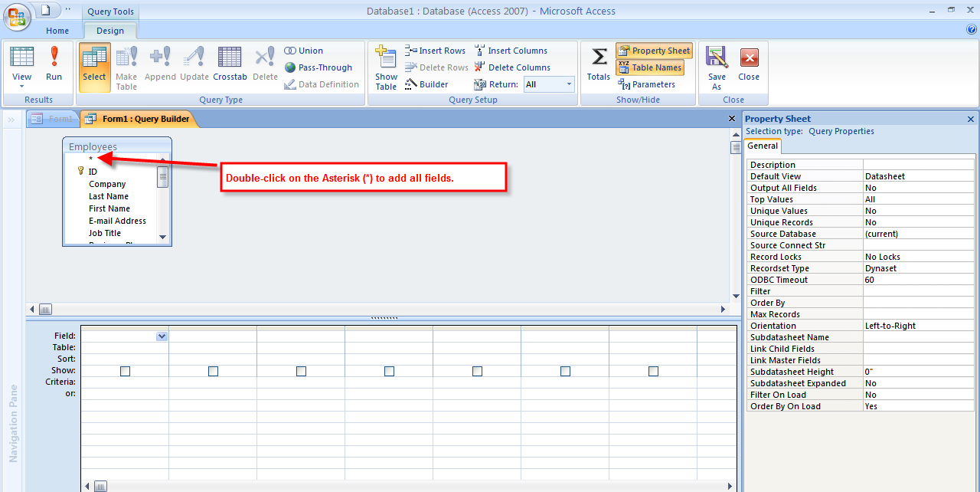The width and height of the screenshot is (980, 492).
Task: Check Show box in second grid column
Action: click(213, 371)
